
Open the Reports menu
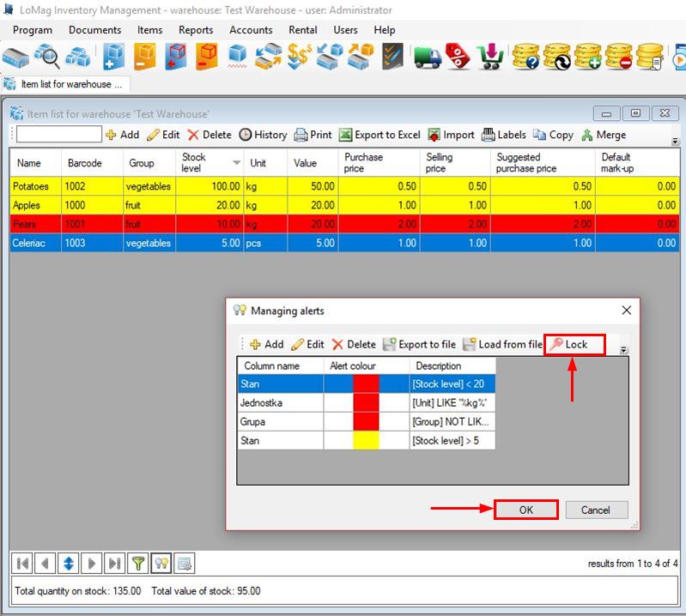point(196,30)
